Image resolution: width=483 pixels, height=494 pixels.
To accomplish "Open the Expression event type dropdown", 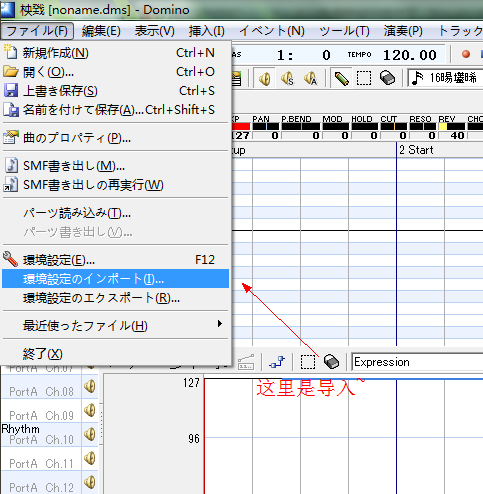I will pos(417,362).
